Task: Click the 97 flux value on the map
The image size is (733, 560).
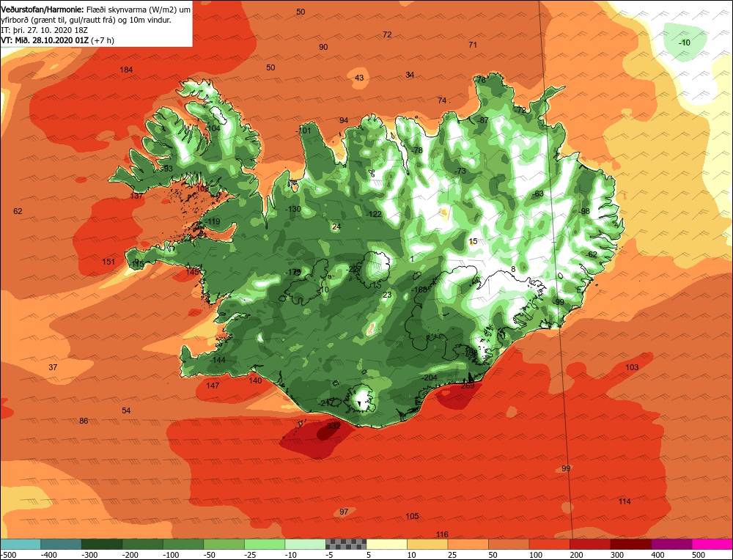Action: pos(344,512)
